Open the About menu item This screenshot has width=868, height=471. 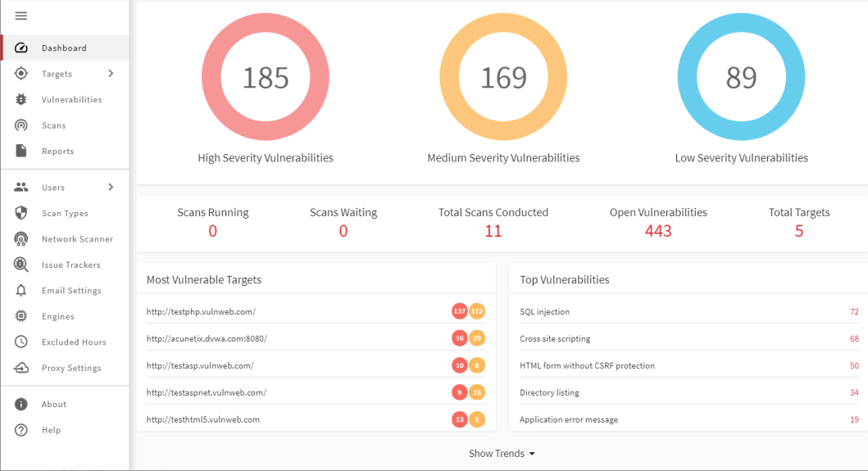pyautogui.click(x=54, y=405)
